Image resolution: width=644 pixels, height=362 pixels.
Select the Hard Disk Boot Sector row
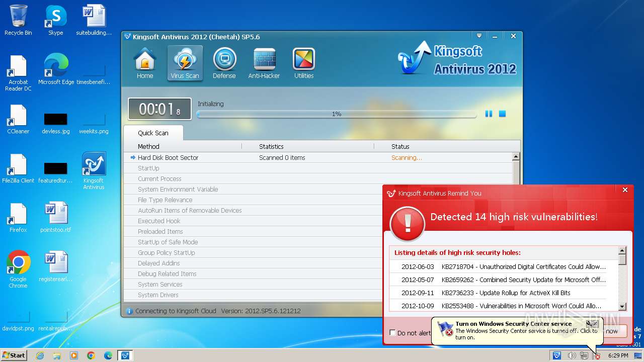(318, 157)
